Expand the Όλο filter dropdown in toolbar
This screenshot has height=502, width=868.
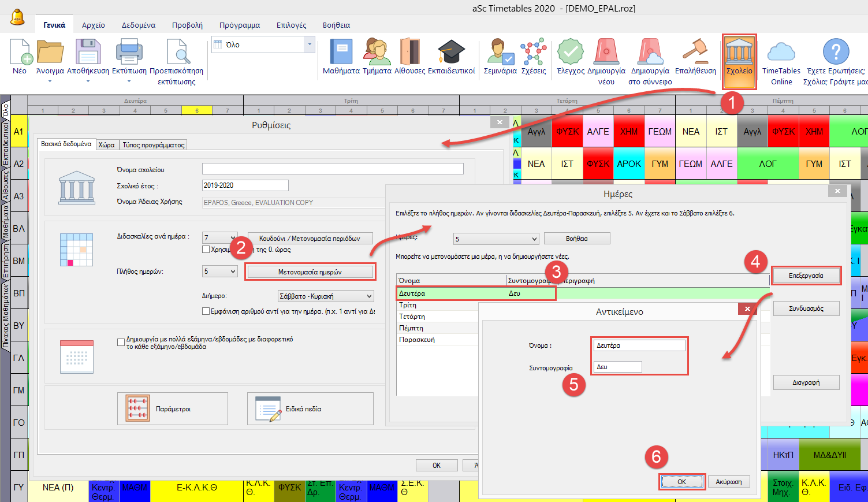(x=310, y=44)
